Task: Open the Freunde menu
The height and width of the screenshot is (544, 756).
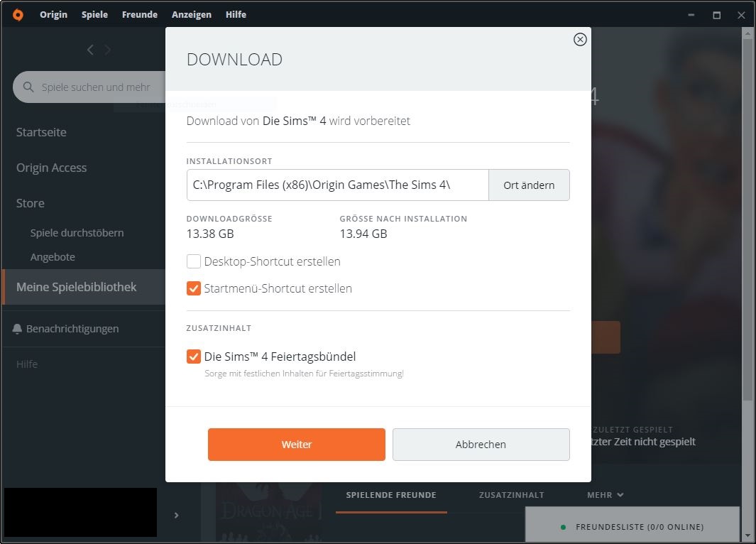Action: [x=140, y=14]
